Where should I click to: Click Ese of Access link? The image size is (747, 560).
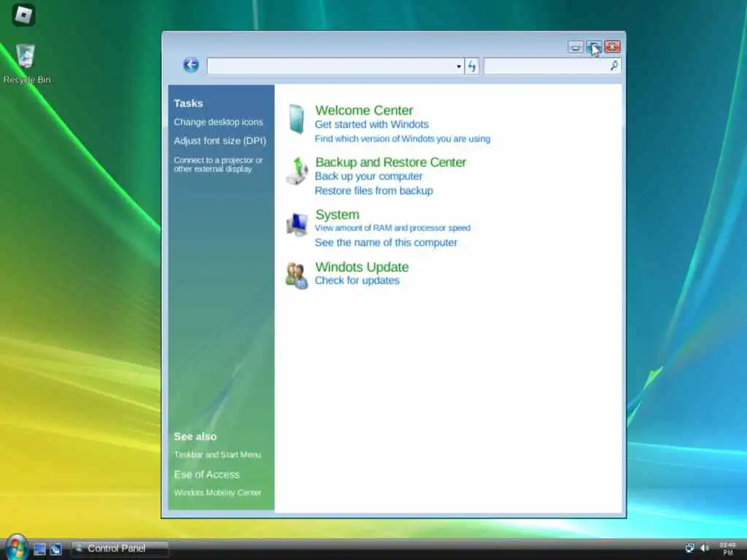pyautogui.click(x=206, y=474)
